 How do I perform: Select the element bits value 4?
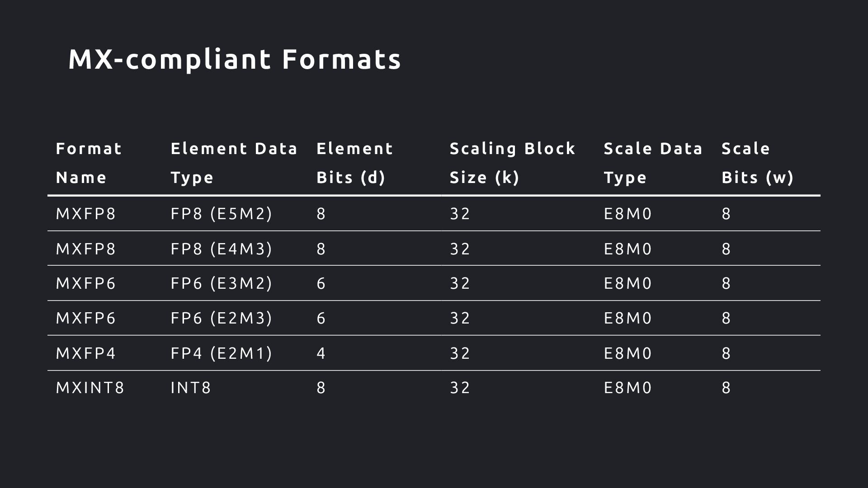coord(321,353)
